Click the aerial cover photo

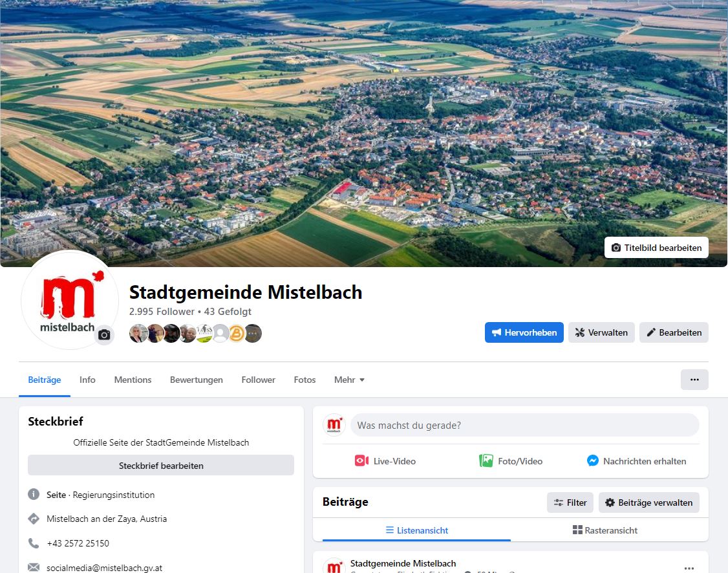click(x=364, y=133)
